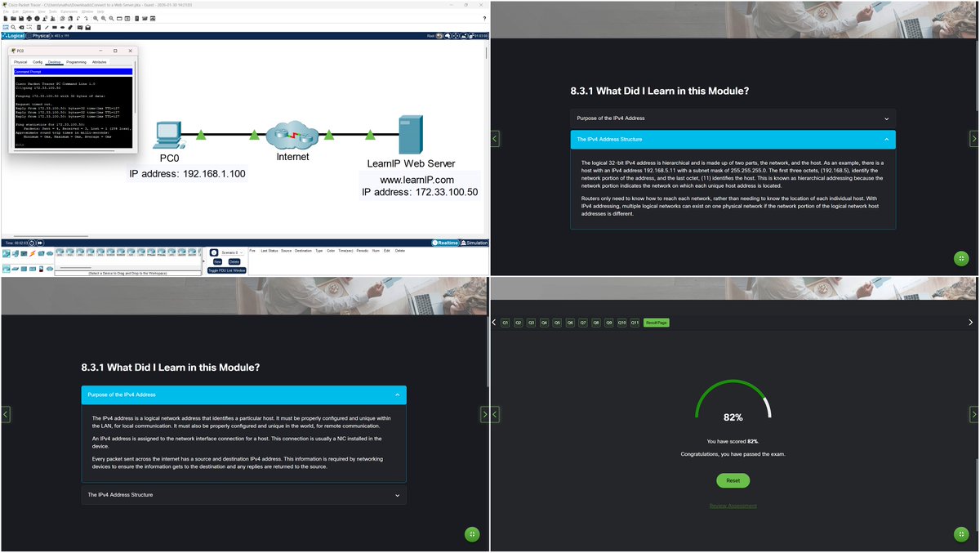The image size is (980, 553).
Task: Click the Result Page button
Action: [657, 323]
